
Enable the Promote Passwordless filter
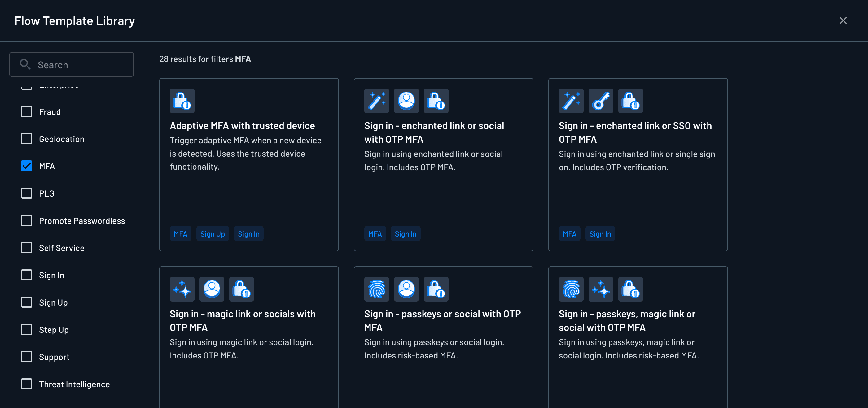(27, 220)
